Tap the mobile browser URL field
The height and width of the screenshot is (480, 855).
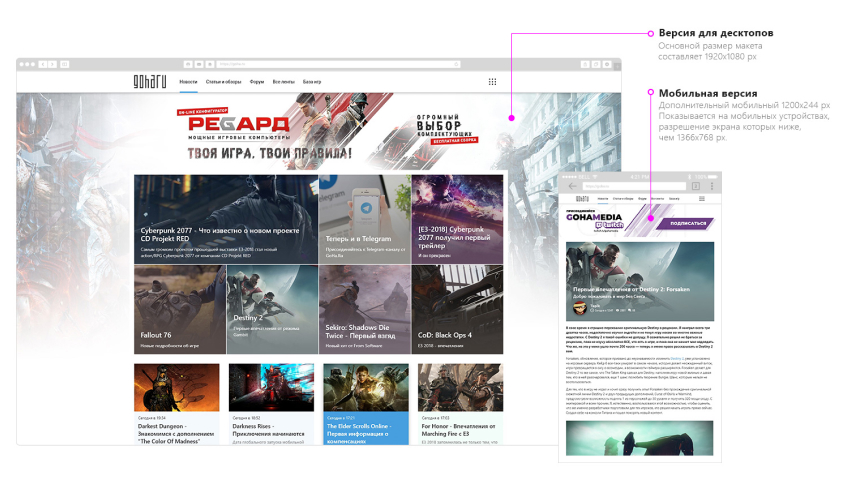pyautogui.click(x=634, y=186)
